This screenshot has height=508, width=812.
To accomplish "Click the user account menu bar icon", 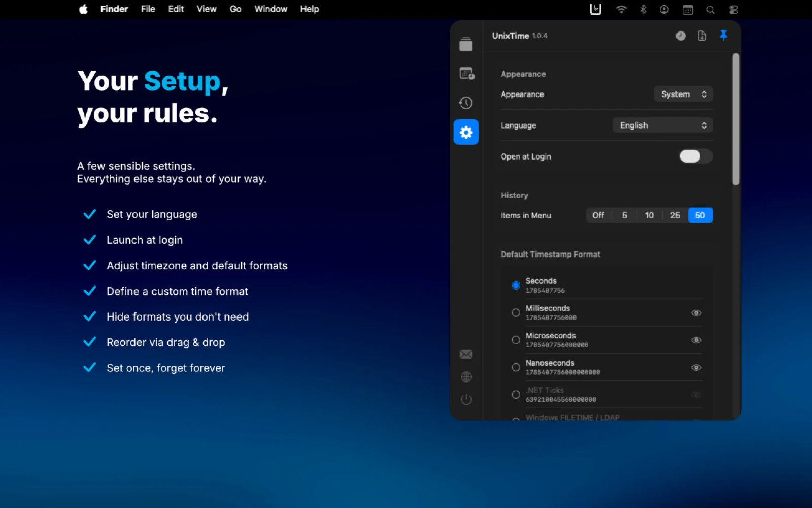I will tap(664, 9).
